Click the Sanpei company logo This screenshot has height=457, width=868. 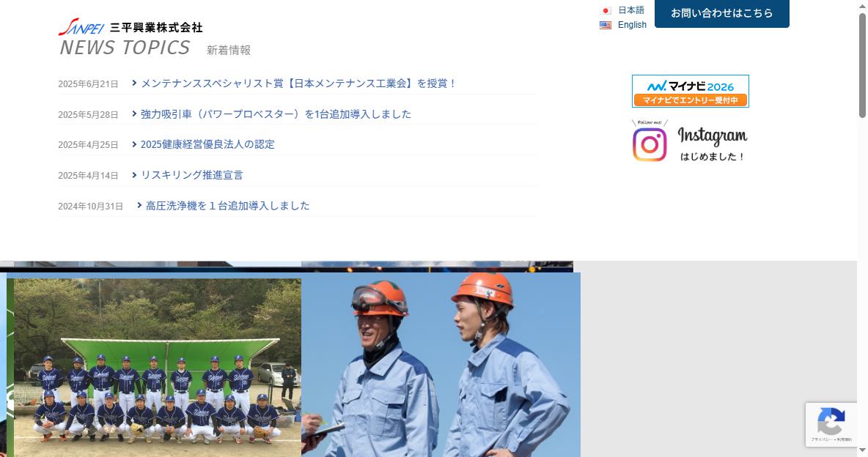click(x=130, y=26)
